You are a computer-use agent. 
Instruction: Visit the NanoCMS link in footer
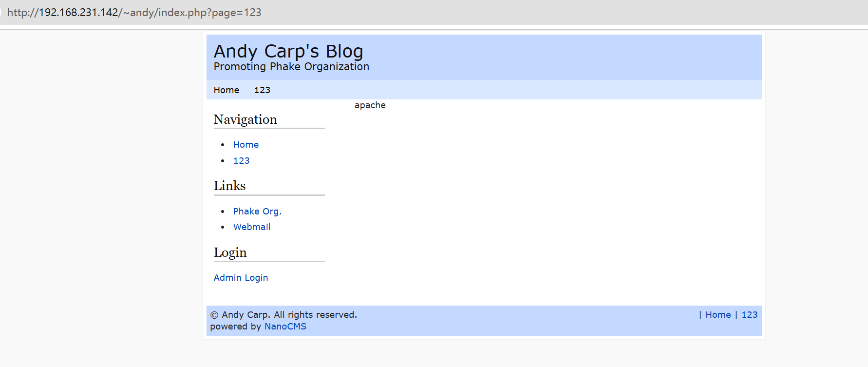coord(285,327)
